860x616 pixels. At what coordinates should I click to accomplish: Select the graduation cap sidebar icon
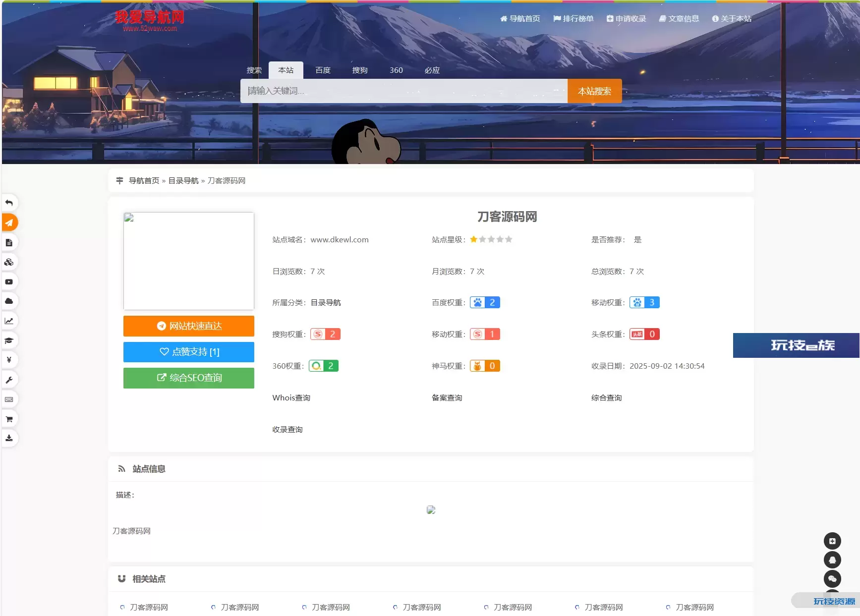pyautogui.click(x=9, y=340)
